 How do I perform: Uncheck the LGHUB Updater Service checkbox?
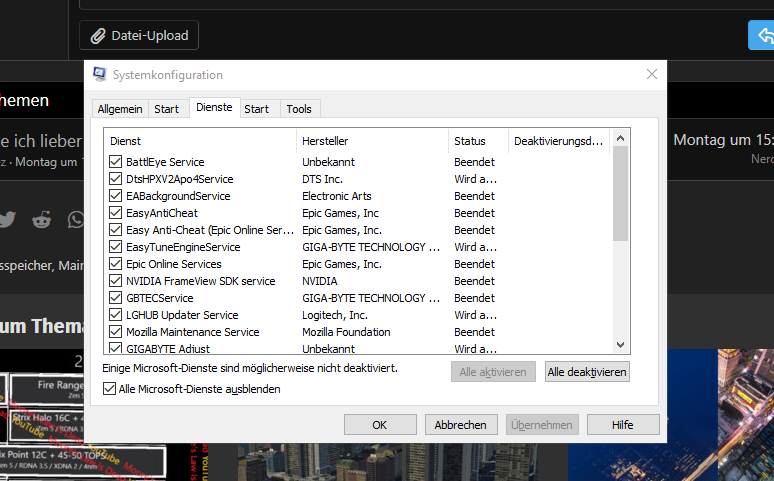click(116, 315)
